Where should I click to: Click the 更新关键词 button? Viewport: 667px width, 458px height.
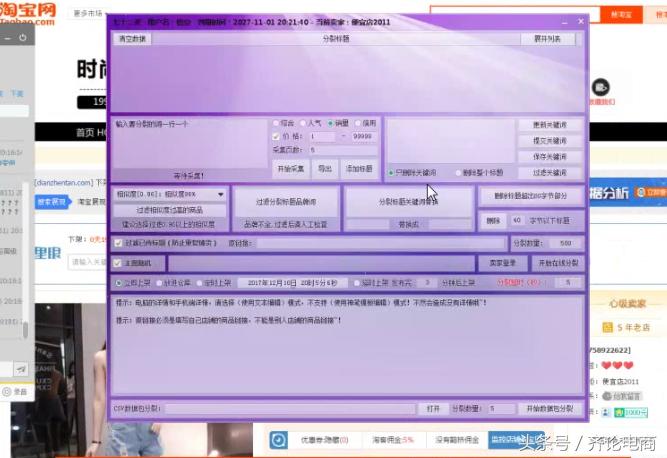[550, 125]
